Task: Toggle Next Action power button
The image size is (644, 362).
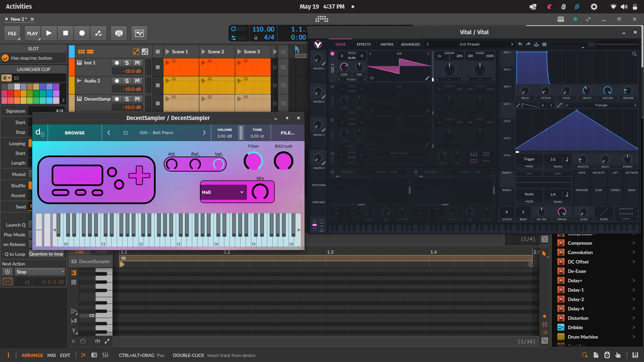Action: [7, 272]
